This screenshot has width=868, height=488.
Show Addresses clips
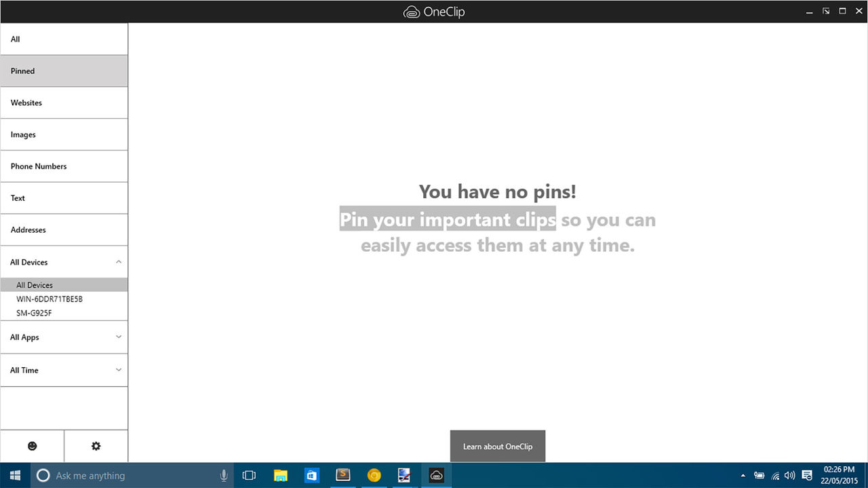(x=64, y=230)
